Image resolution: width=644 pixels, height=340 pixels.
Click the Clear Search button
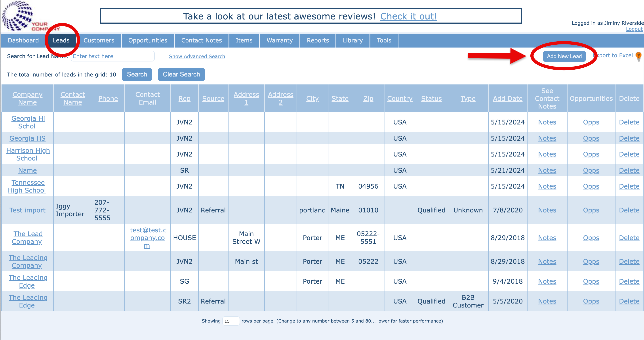click(x=181, y=74)
